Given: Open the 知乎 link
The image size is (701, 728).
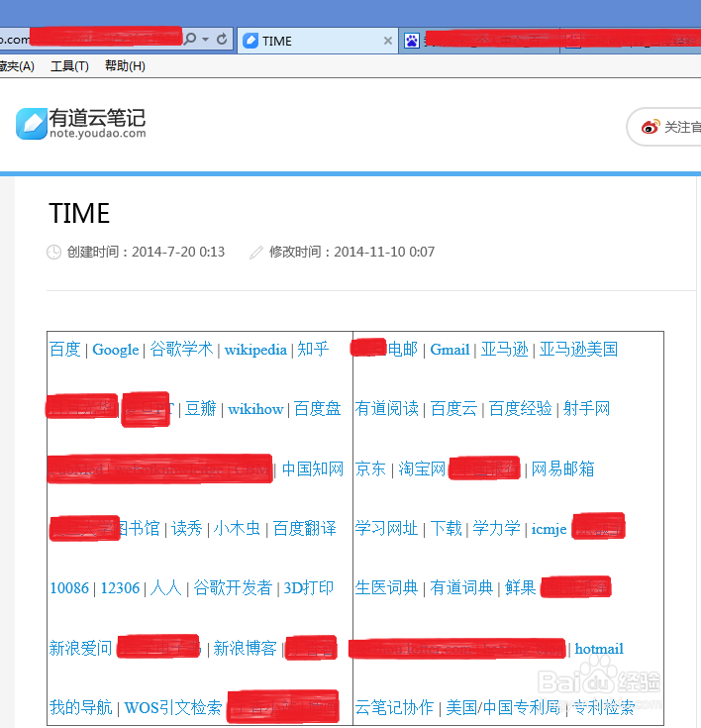Looking at the screenshot, I should [x=313, y=349].
